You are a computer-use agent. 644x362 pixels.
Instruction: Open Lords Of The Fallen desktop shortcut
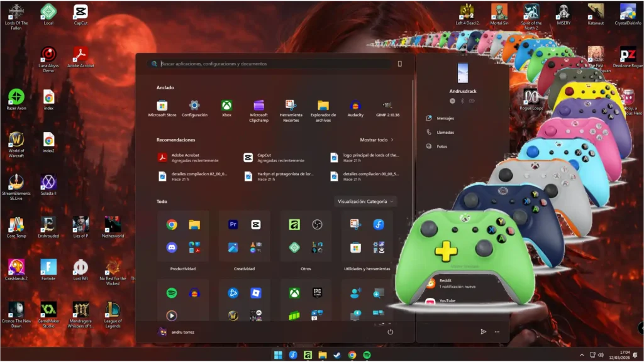pos(16,17)
